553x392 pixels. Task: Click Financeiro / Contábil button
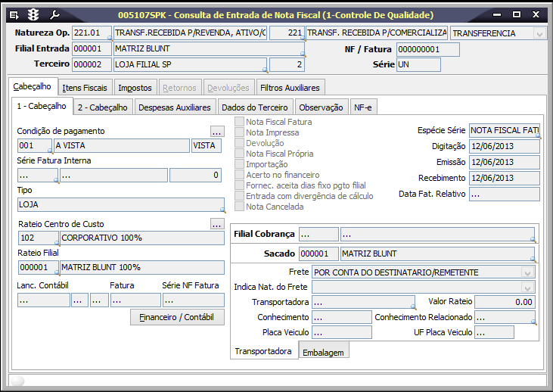(x=177, y=317)
